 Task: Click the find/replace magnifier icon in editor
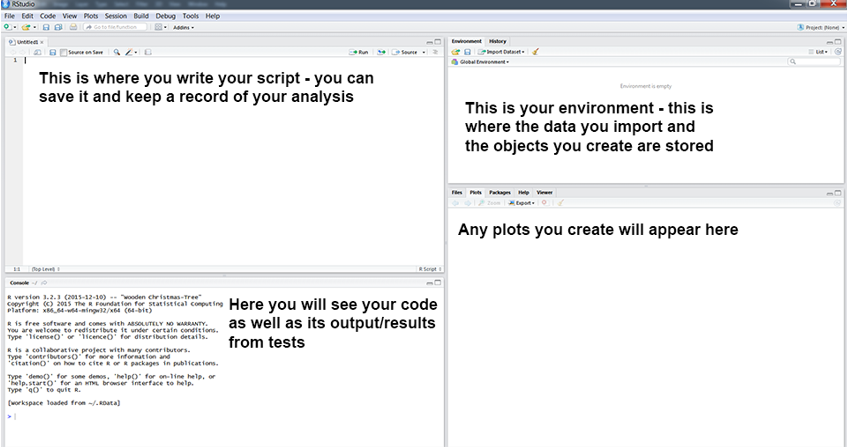point(117,51)
